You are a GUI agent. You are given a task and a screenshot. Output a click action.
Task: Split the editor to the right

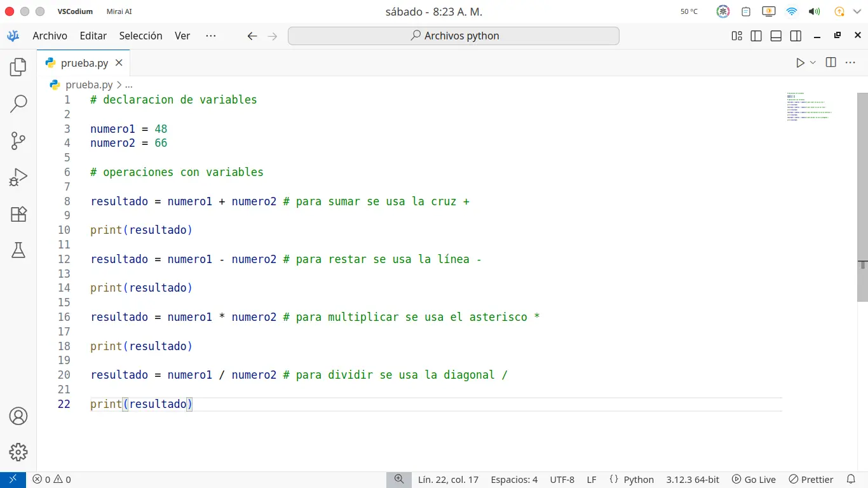tap(831, 62)
